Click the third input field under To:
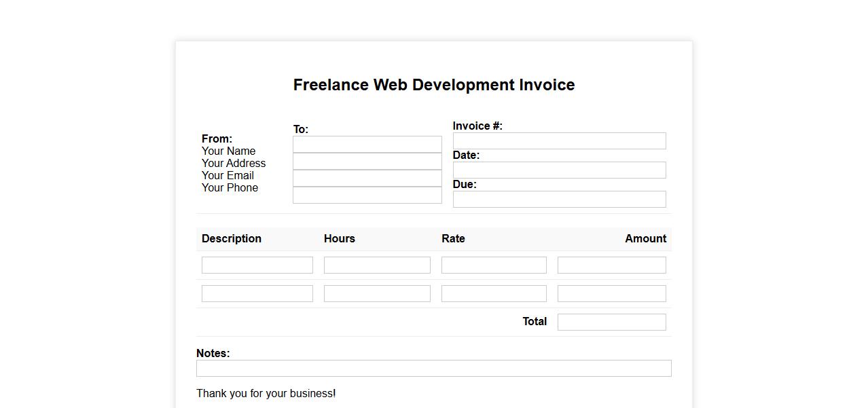 coord(367,178)
